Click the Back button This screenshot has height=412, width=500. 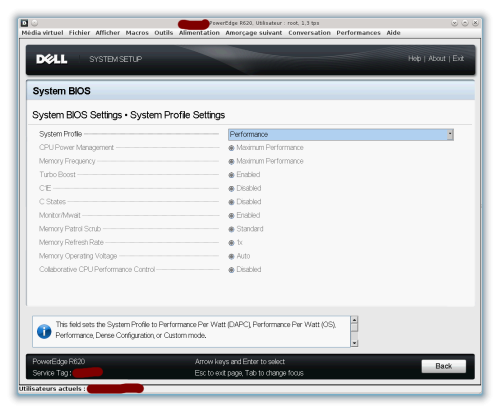point(444,366)
